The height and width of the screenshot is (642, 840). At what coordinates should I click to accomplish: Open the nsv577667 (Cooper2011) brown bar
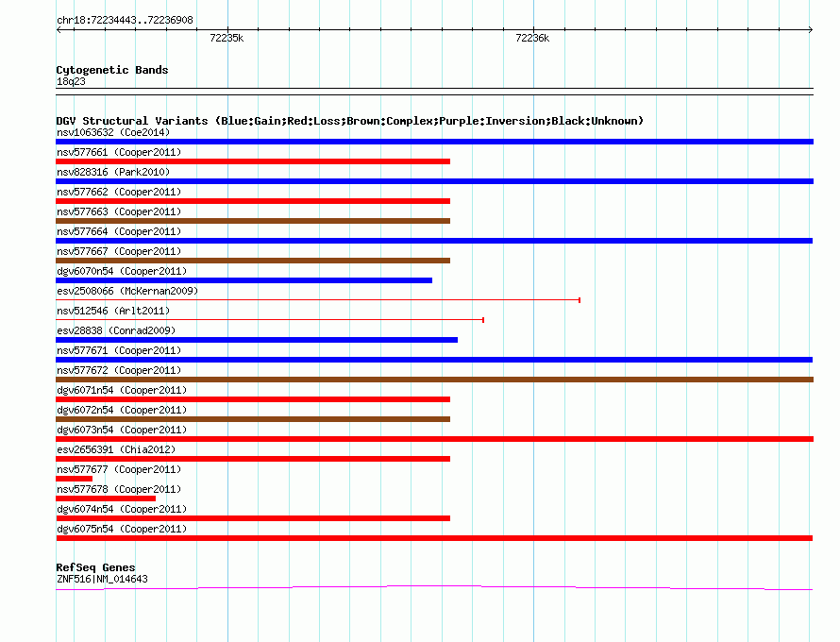pyautogui.click(x=253, y=261)
